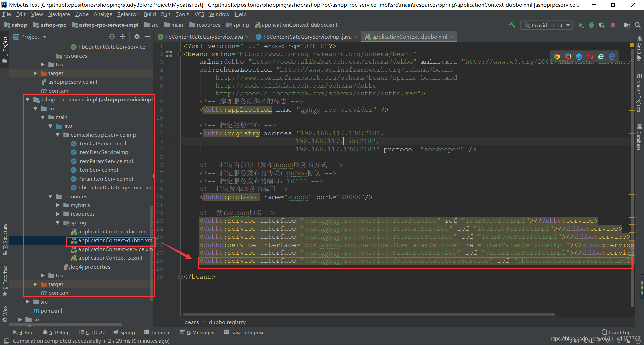Click the editor horizontal scrollbar
The image size is (644, 345).
point(369,315)
